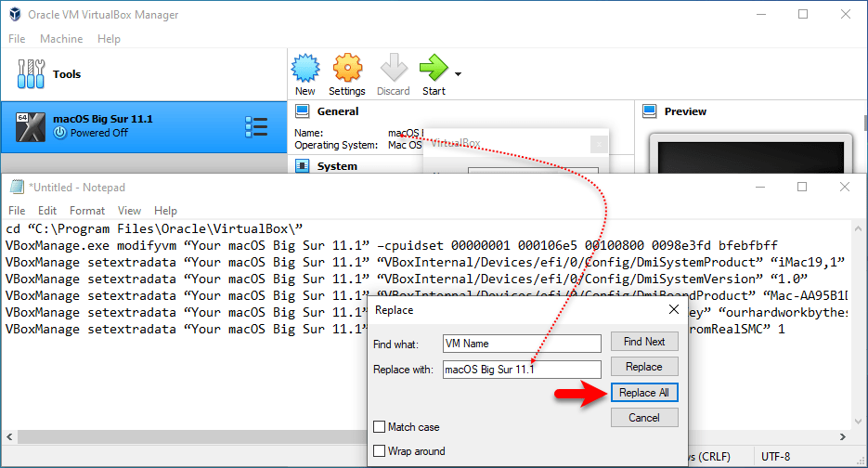Click the UTF-8 status bar entry
Screen dimensions: 868x468
[x=775, y=456]
